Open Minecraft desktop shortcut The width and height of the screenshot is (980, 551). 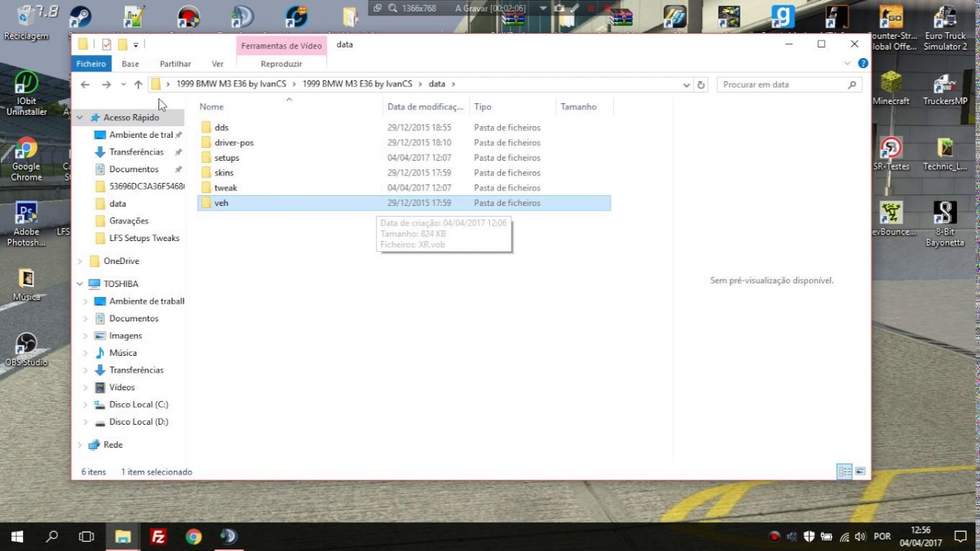click(890, 88)
